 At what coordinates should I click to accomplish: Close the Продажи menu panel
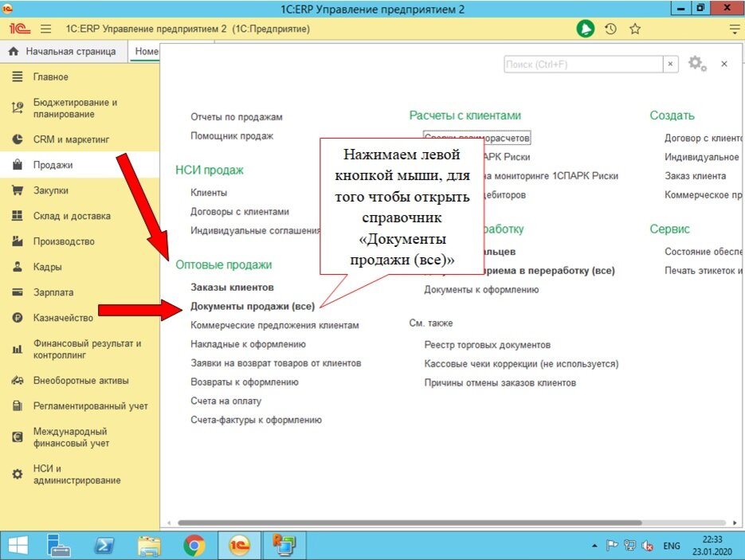(724, 64)
